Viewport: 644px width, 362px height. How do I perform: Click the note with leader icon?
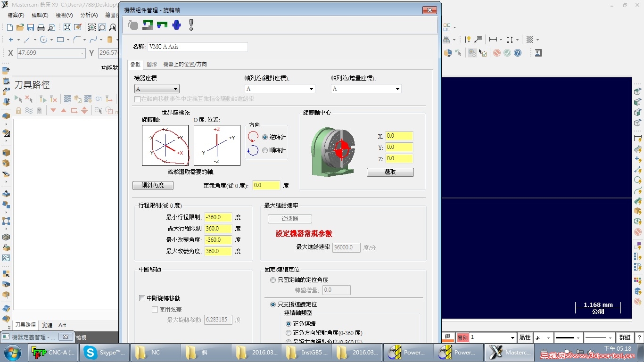point(479,40)
